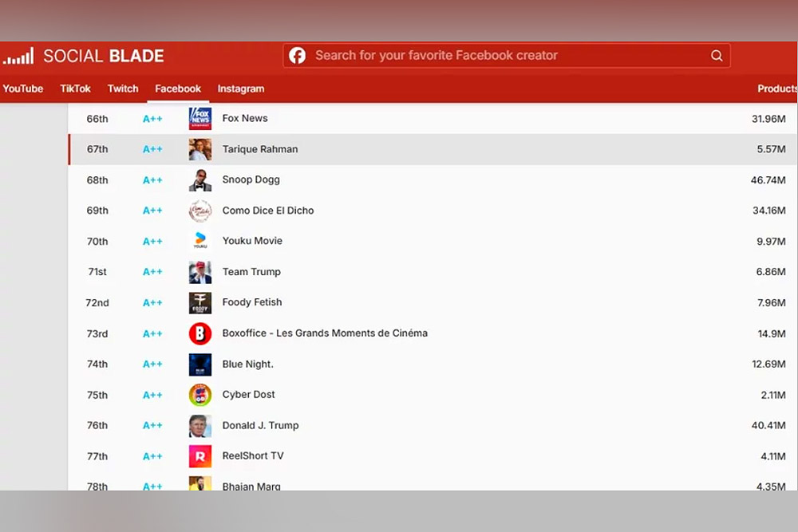Switch to the TikTok tab
This screenshot has width=798, height=532.
coord(76,89)
